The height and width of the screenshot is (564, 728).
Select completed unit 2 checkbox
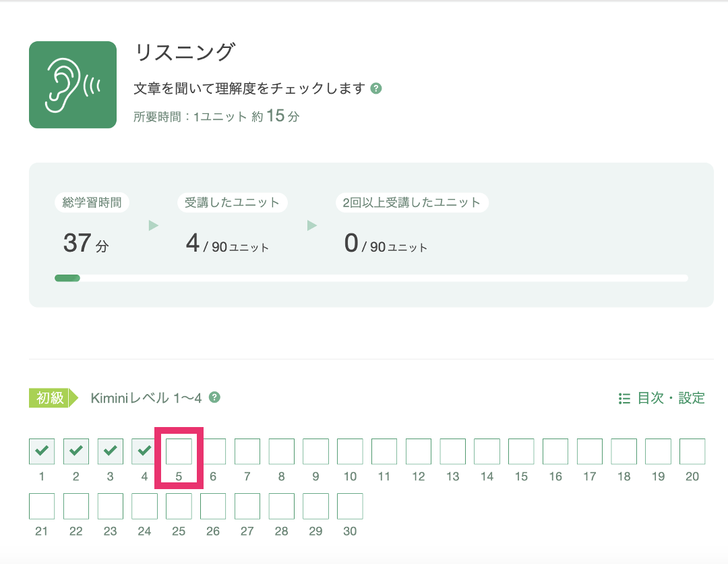pyautogui.click(x=76, y=451)
